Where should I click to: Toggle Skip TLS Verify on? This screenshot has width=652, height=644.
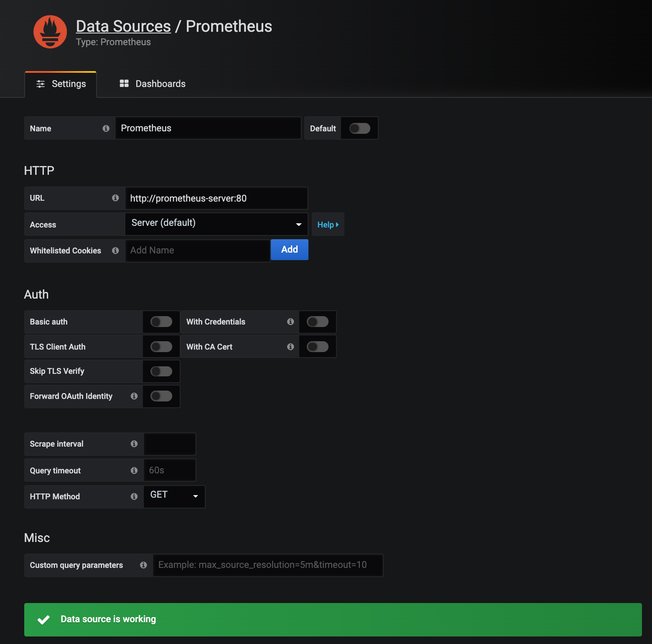[x=161, y=371]
